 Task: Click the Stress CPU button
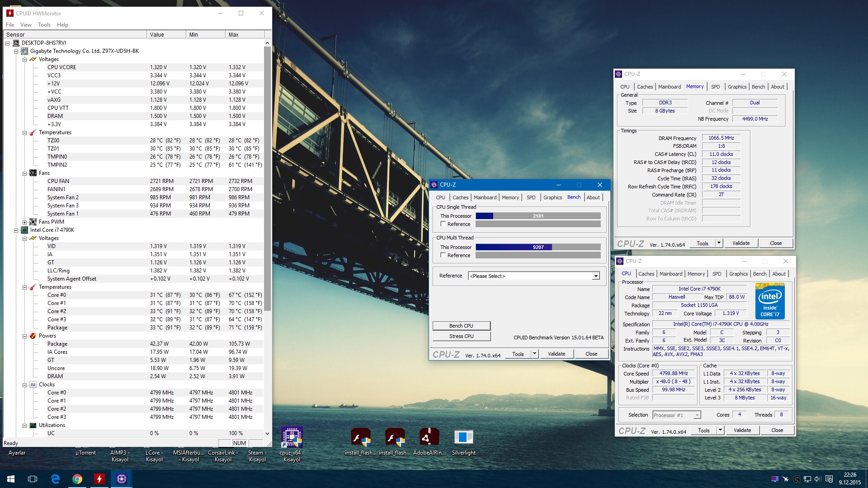click(461, 336)
